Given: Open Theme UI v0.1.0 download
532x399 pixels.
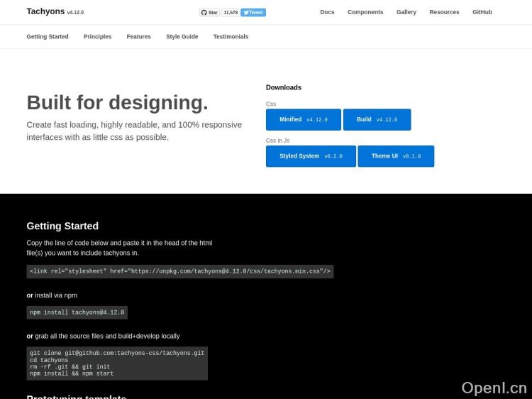Looking at the screenshot, I should click(396, 156).
